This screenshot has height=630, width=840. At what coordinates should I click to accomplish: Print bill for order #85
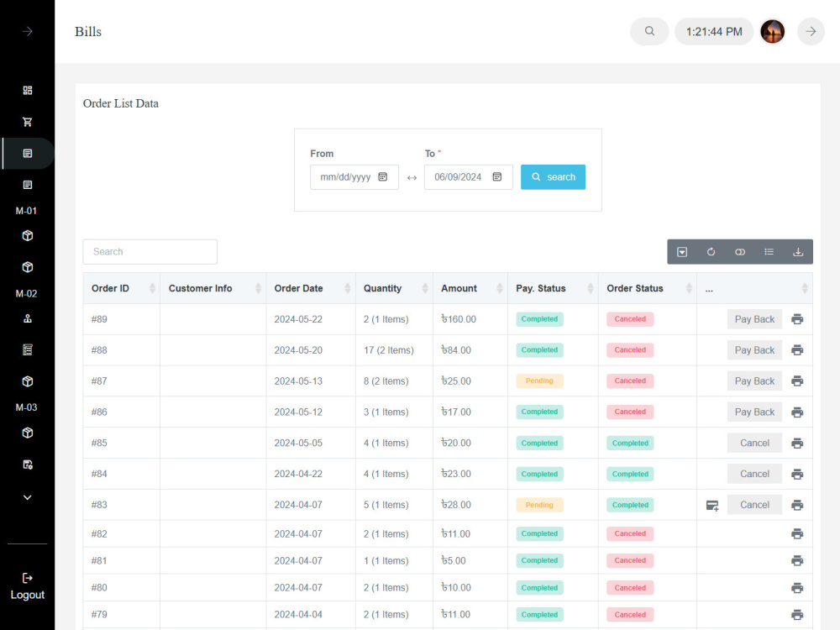(797, 444)
